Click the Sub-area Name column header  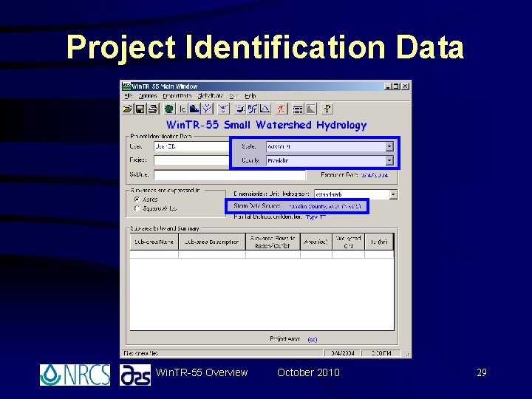pos(154,242)
